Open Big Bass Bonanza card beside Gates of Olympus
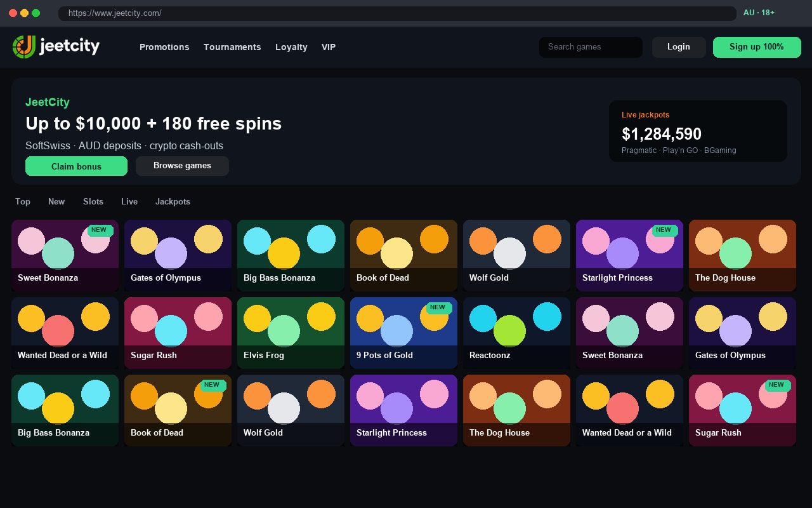 (291, 255)
